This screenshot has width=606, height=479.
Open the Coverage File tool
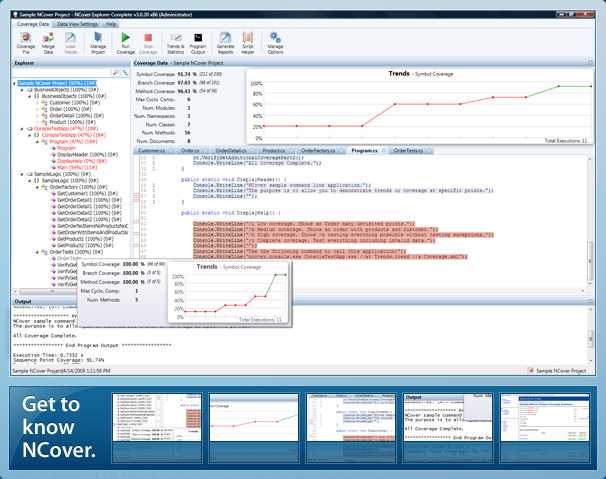tap(24, 38)
